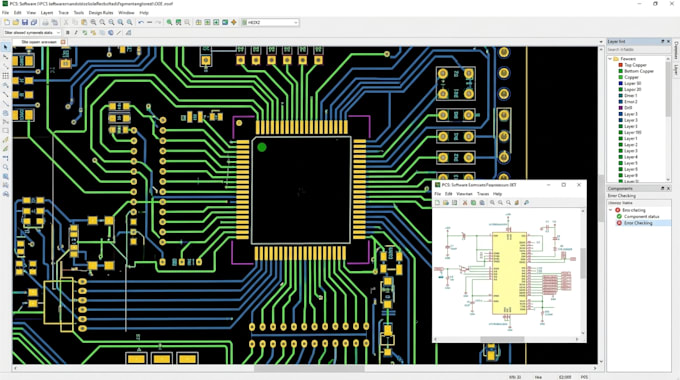Select the arrow pointer tool in left sidebar
680x380 pixels.
point(6,47)
